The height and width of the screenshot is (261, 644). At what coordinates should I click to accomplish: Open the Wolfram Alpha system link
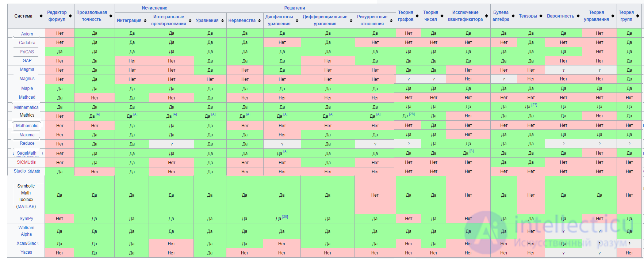(x=26, y=231)
